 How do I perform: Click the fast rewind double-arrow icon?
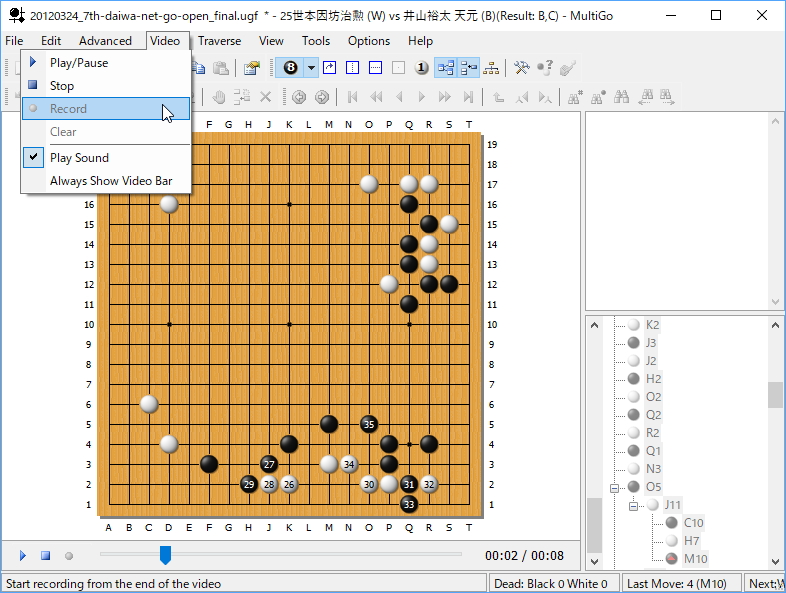coord(375,97)
